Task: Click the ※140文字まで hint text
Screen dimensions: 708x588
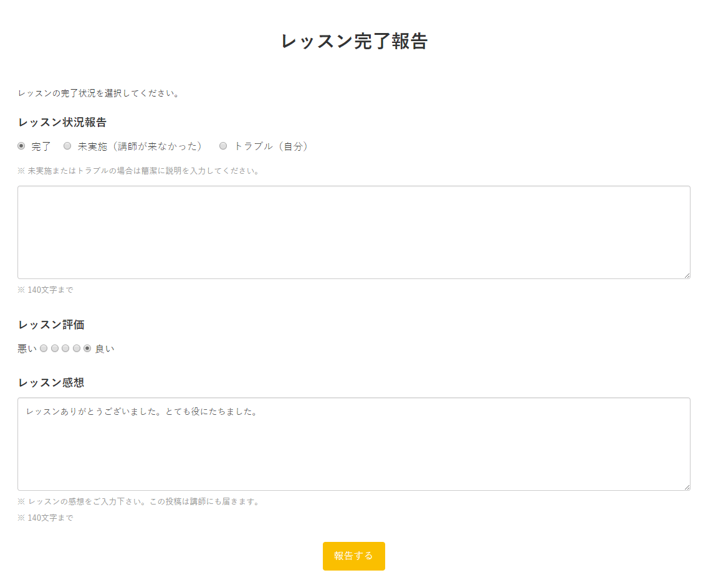Action: (x=45, y=289)
